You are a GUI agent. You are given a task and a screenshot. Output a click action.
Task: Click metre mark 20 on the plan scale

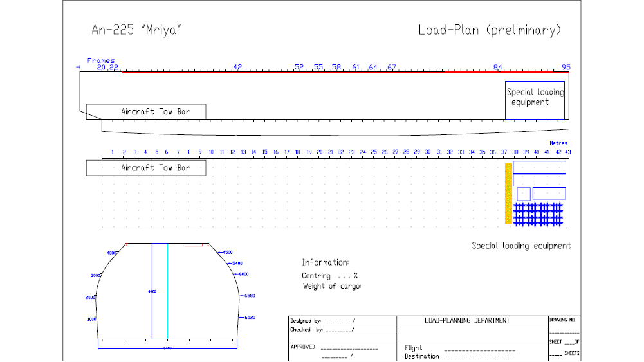click(x=320, y=152)
